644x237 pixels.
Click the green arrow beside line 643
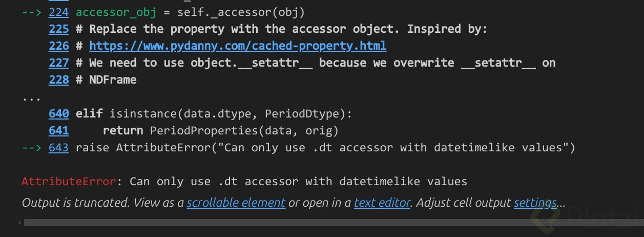click(32, 148)
